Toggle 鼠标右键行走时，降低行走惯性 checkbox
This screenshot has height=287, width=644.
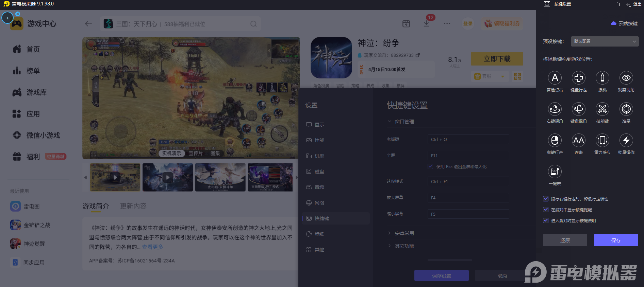pyautogui.click(x=546, y=199)
